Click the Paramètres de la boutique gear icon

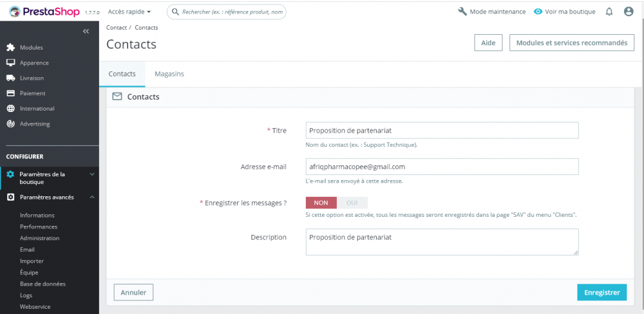click(11, 174)
